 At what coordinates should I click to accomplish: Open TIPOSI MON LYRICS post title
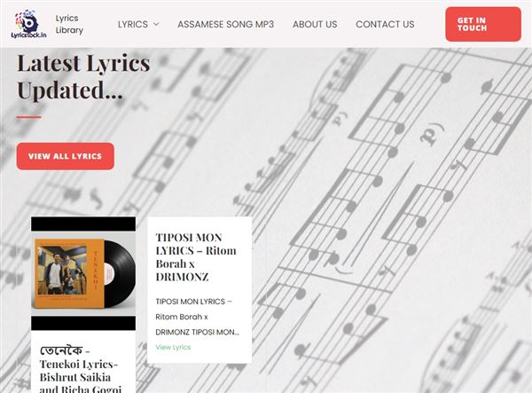[x=196, y=257]
